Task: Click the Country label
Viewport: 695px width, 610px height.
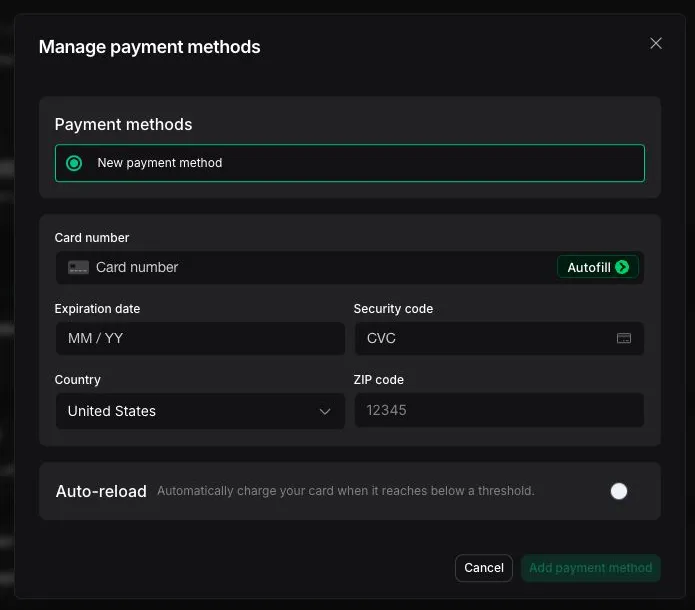Action: click(x=78, y=380)
